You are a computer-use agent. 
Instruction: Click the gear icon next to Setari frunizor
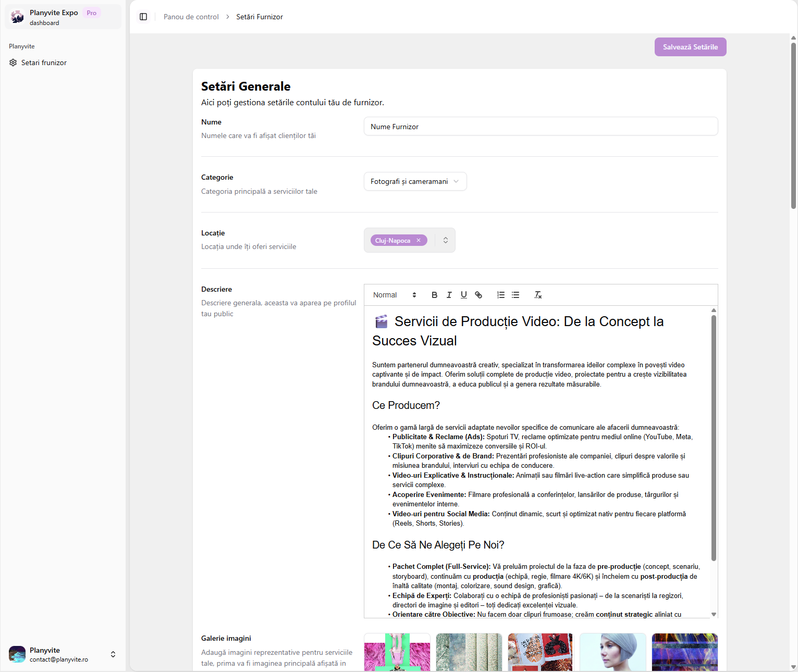point(13,63)
